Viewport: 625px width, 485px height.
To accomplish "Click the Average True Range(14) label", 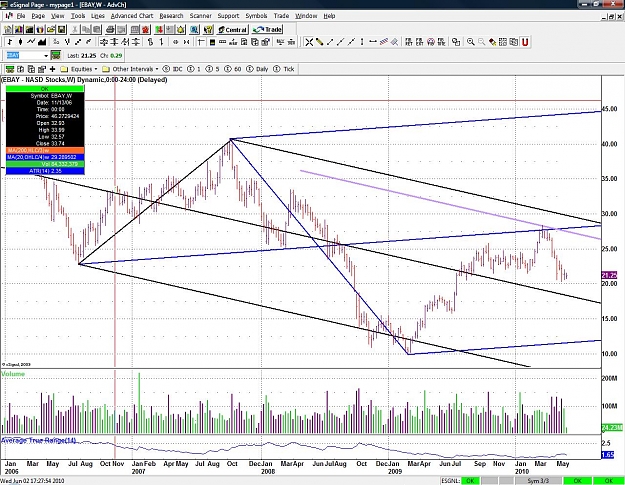I will point(39,440).
